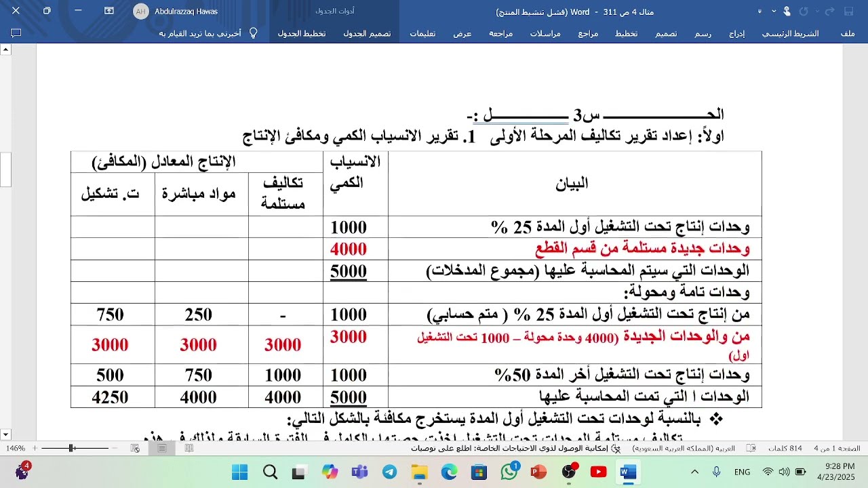Open the تخطيط (Layout) tab
The height and width of the screenshot is (488, 868).
(x=626, y=33)
